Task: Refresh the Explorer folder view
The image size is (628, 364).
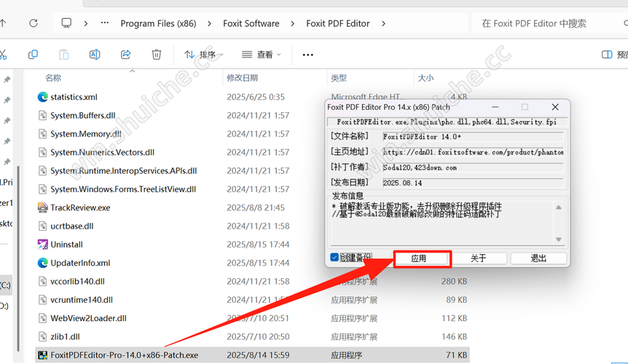Action: tap(34, 23)
